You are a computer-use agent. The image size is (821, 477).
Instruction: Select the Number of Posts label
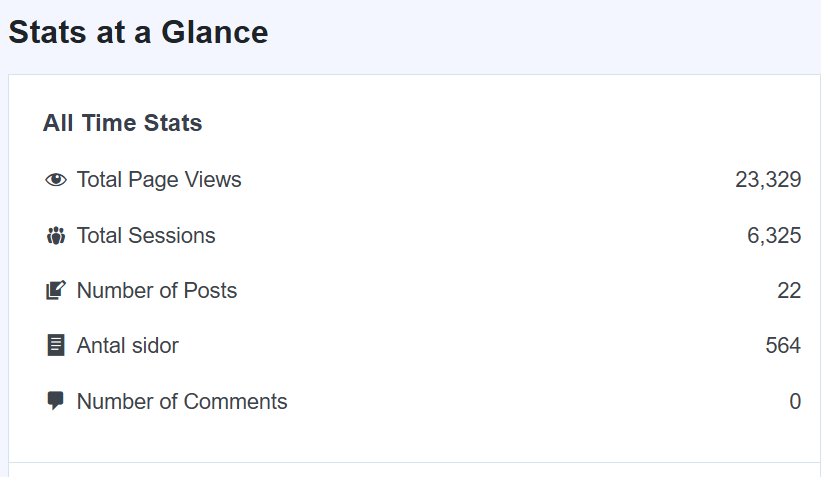(157, 291)
